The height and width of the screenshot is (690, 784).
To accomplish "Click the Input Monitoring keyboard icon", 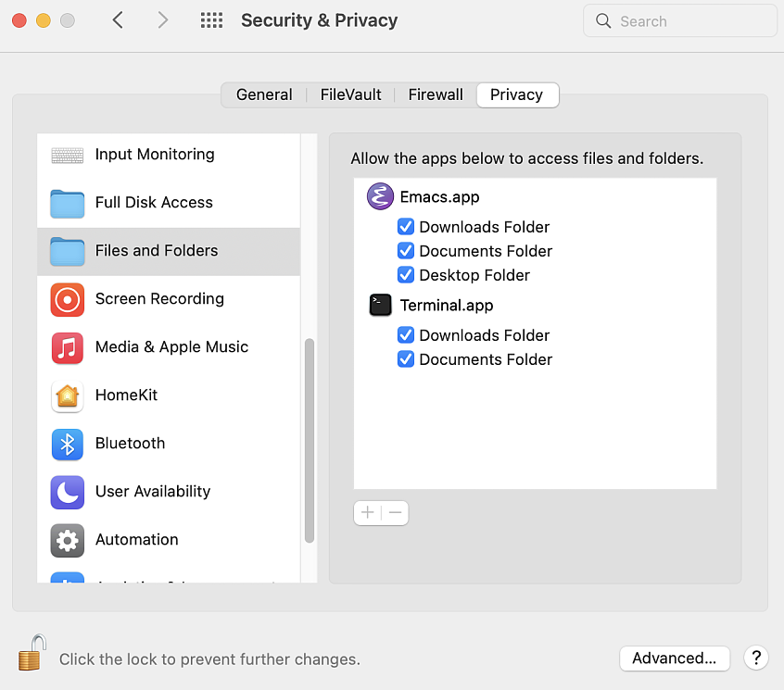I will pyautogui.click(x=68, y=156).
